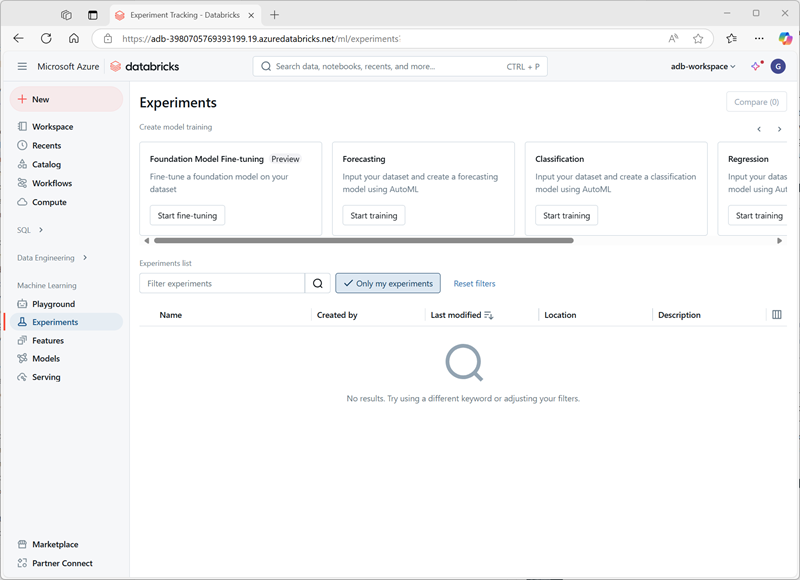Viewport: 800px width, 580px height.
Task: Click Start fine-tuning button
Action: point(187,215)
